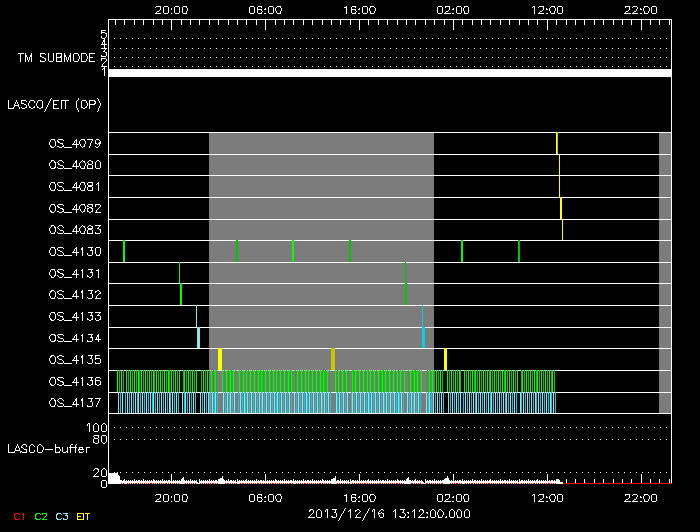
Task: Click the OS_4135 row label
Action: (75, 359)
